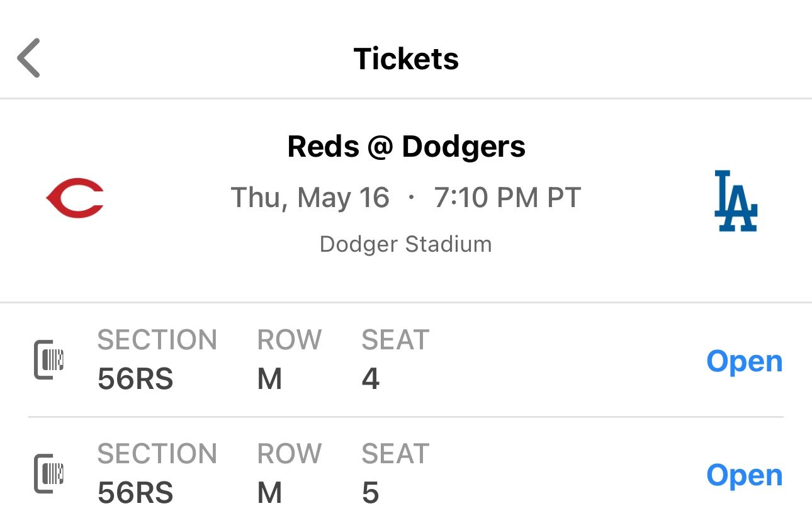Tap section 56RS value on seat 5 ticket
812x518 pixels.
click(135, 493)
